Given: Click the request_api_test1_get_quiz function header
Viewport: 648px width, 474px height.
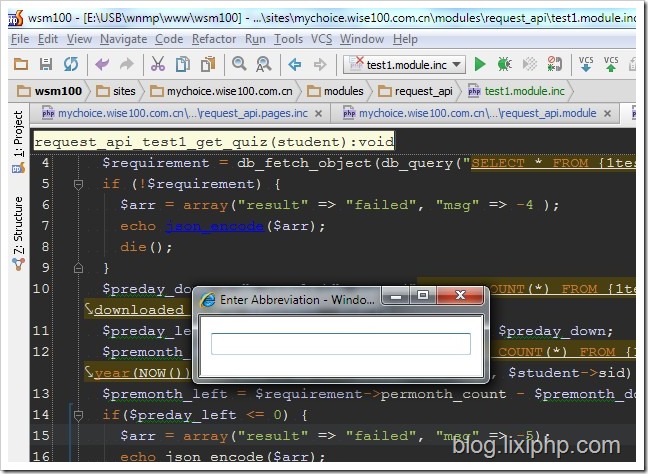Looking at the screenshot, I should [214, 142].
